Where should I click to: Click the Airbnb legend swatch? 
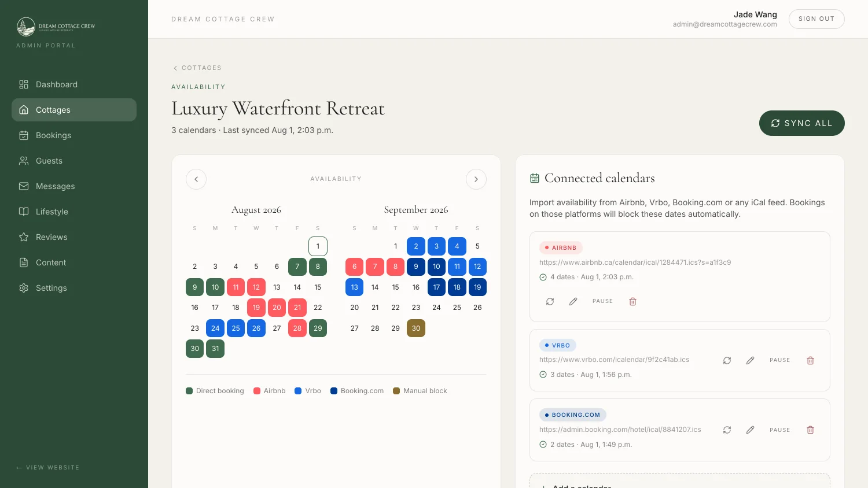(257, 391)
